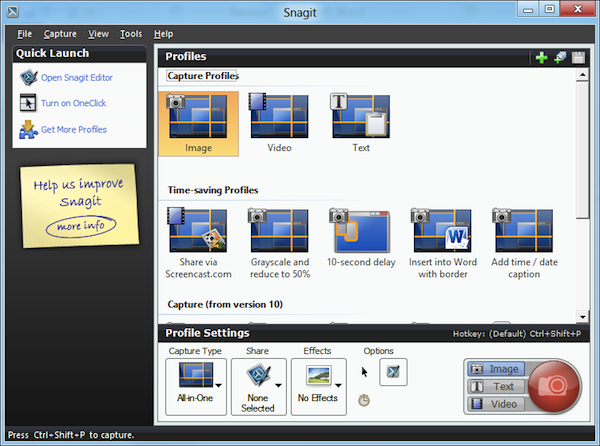
Task: Open the Tools menu
Action: 131,34
